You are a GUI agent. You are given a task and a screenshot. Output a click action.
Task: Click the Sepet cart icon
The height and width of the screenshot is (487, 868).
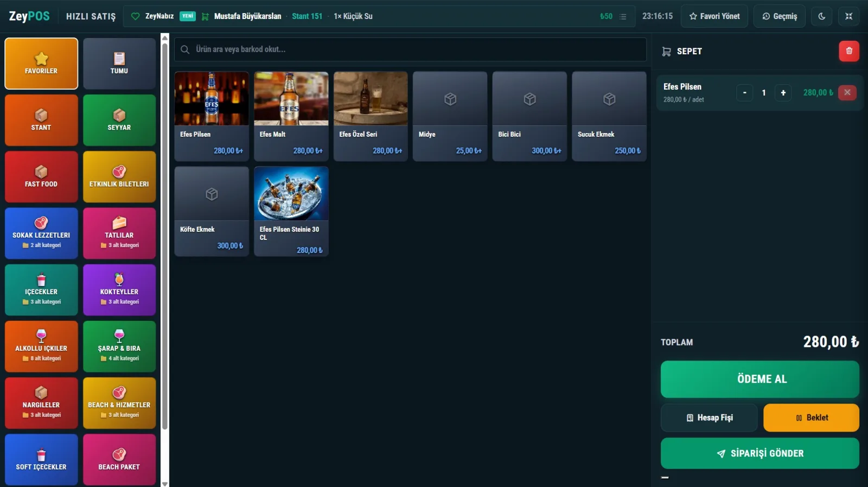[x=667, y=52]
